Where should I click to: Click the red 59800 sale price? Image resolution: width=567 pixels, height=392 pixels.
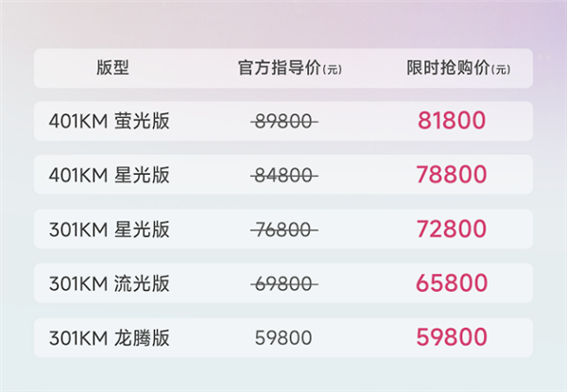tap(452, 336)
